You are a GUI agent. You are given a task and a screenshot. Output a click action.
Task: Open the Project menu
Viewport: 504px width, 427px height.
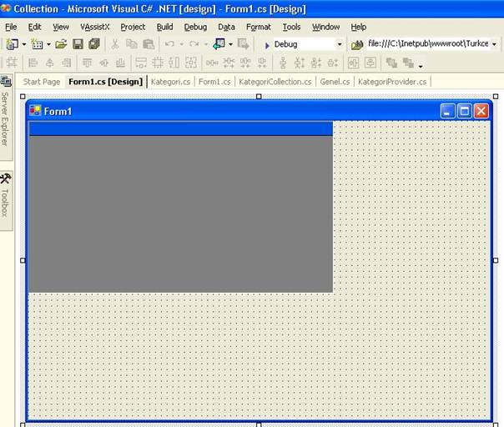tap(133, 27)
